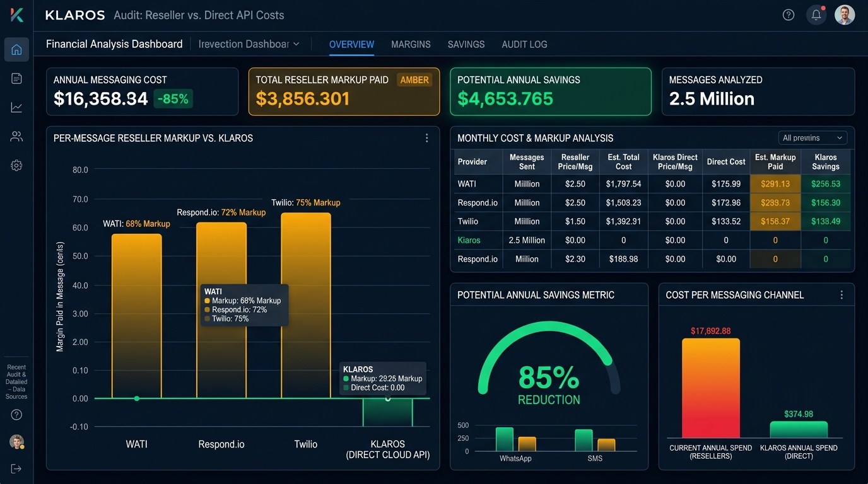Open the settings gear in the sidebar
Viewport: 868px width, 484px height.
point(16,165)
